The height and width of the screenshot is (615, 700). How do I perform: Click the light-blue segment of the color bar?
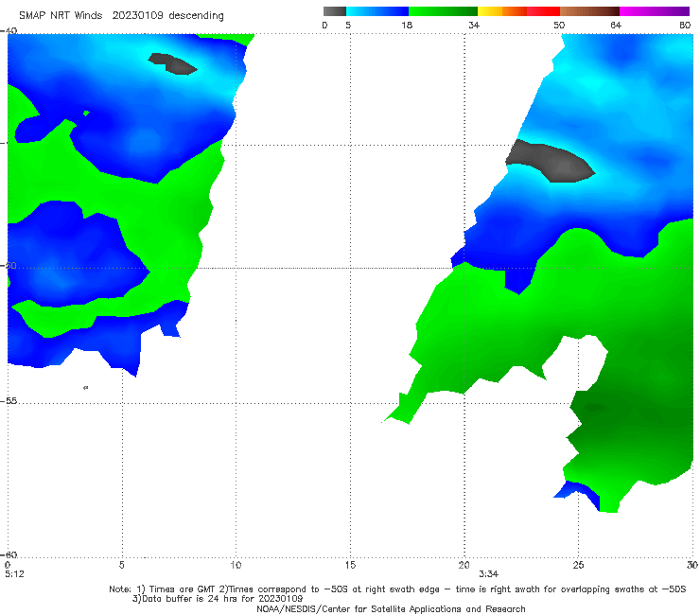(x=377, y=11)
